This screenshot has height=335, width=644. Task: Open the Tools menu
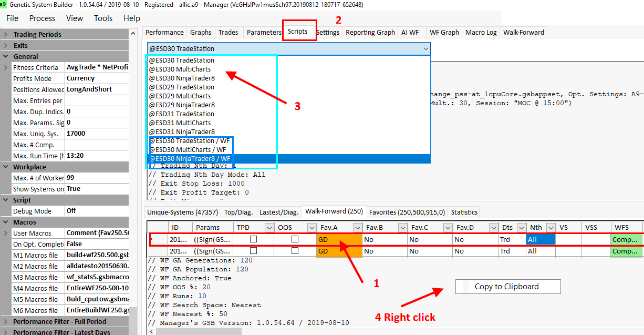103,18
